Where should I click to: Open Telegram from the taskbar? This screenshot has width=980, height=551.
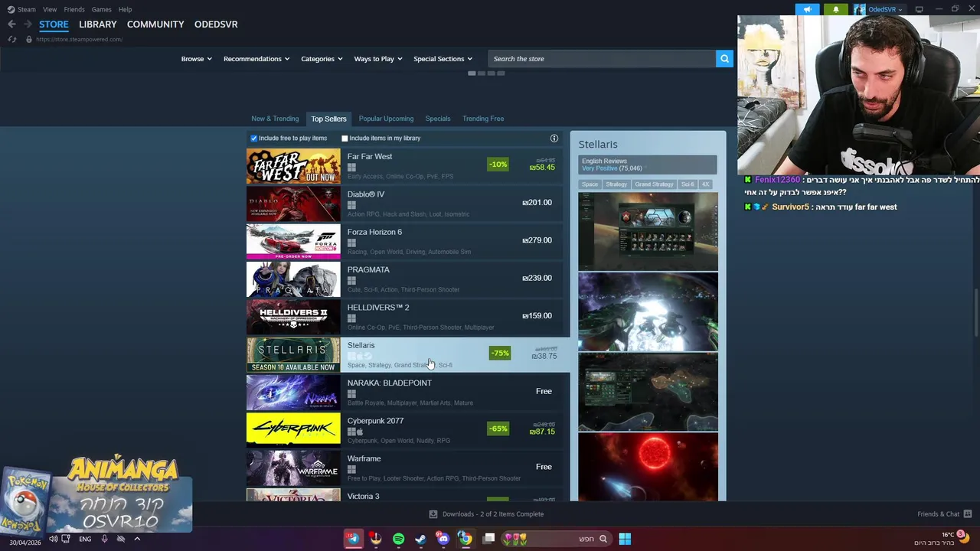[x=353, y=539]
